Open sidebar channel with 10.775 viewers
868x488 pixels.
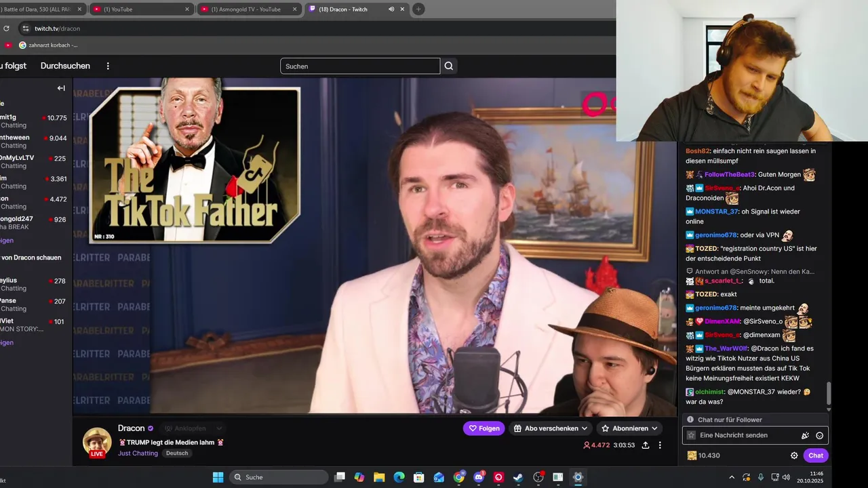[35, 121]
